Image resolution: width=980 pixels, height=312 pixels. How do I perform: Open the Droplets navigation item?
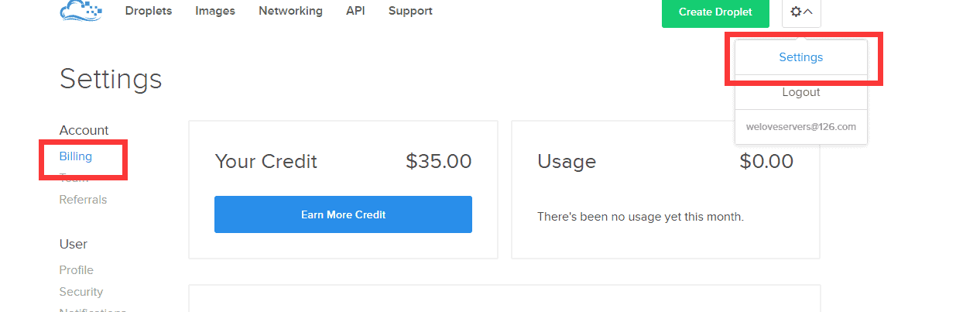[x=149, y=11]
